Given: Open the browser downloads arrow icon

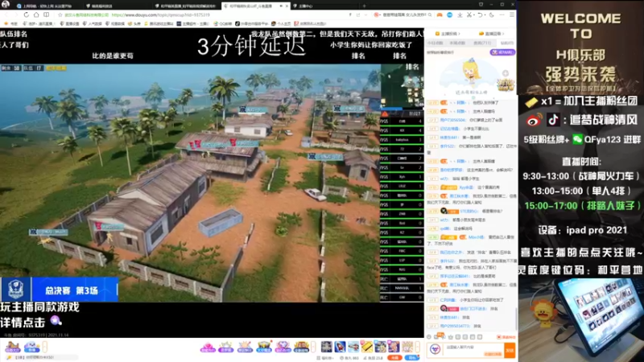Looking at the screenshot, I should (460, 14).
